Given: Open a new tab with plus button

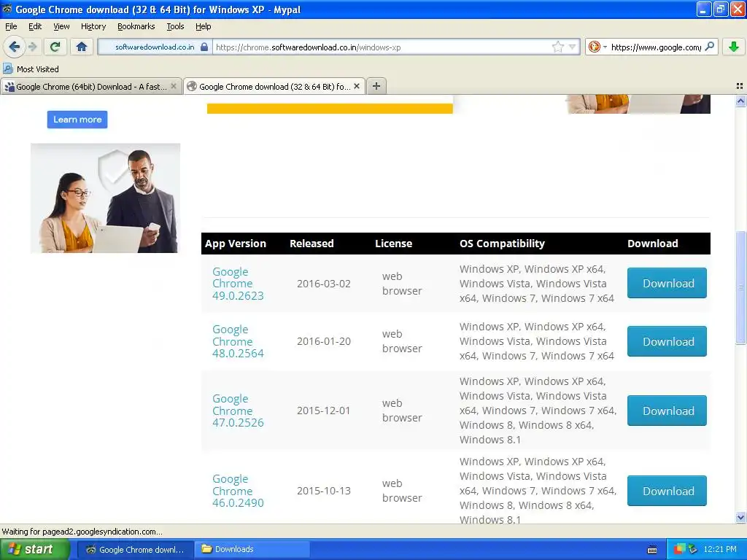Looking at the screenshot, I should tap(376, 86).
